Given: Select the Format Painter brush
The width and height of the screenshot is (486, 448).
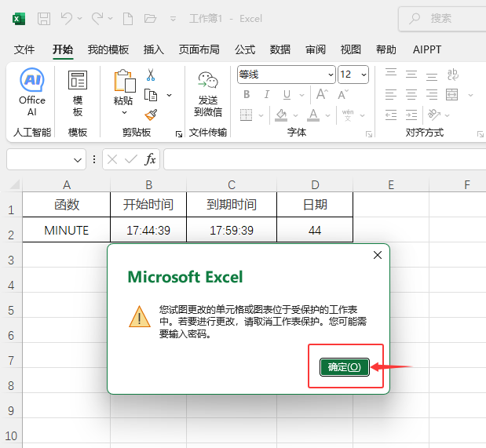Looking at the screenshot, I should pyautogui.click(x=151, y=115).
